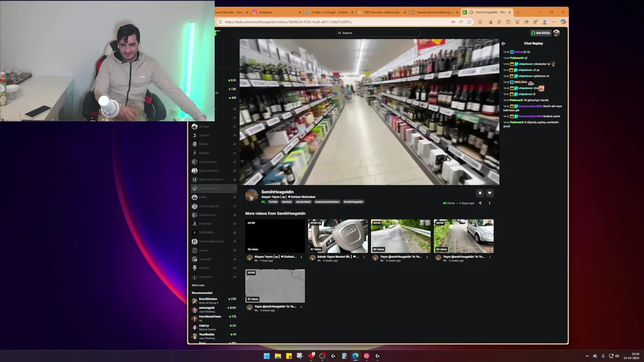Image resolution: width=644 pixels, height=362 pixels.
Task: Select the Turkish tag
Action: pos(273,202)
